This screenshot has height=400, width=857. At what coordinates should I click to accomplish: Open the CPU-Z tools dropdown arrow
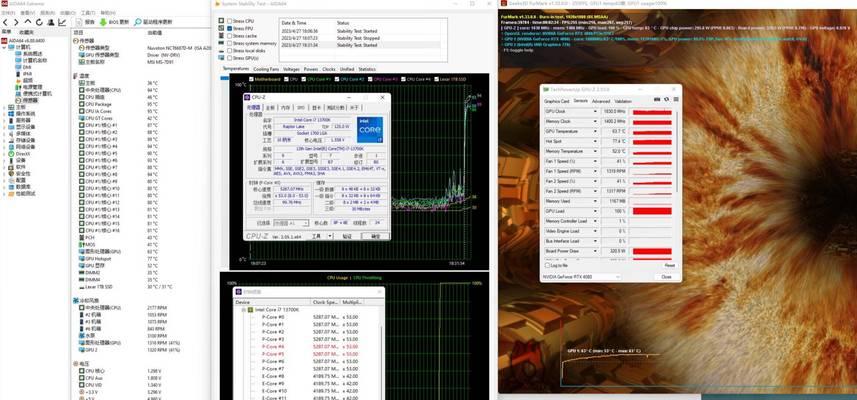(330, 237)
